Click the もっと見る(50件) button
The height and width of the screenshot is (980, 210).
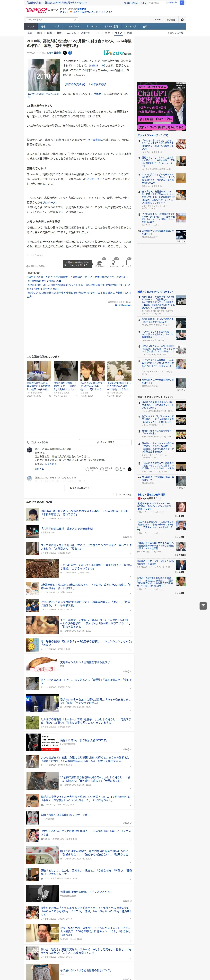pyautogui.click(x=79, y=488)
